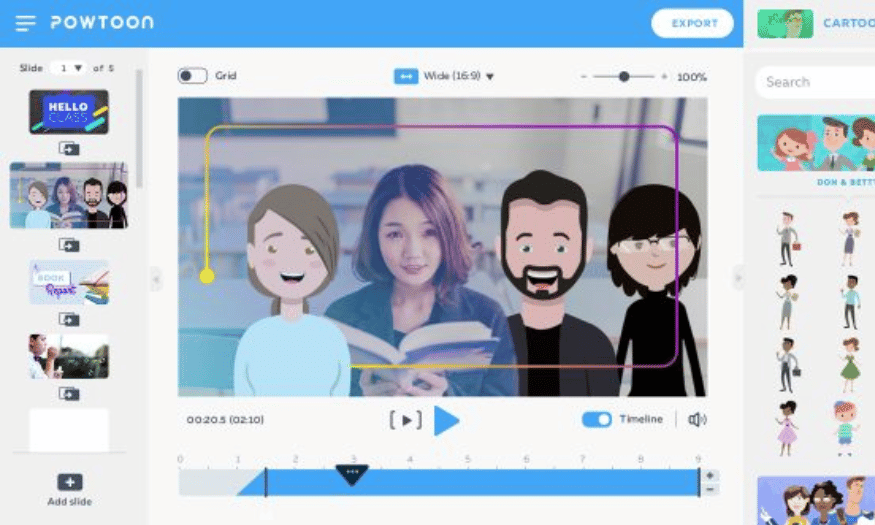Screen dimensions: 875x525
Task: Add transition after the fourth slide
Action: (69, 394)
